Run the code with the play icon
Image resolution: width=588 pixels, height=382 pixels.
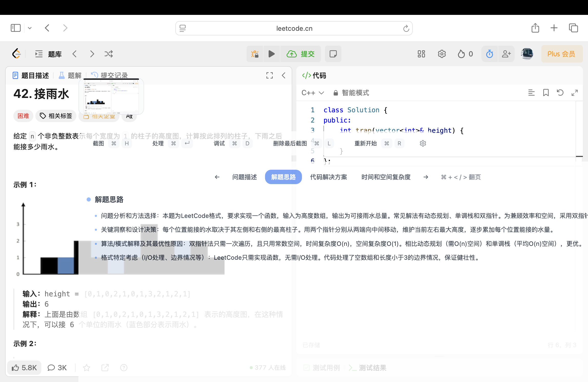[x=272, y=54]
